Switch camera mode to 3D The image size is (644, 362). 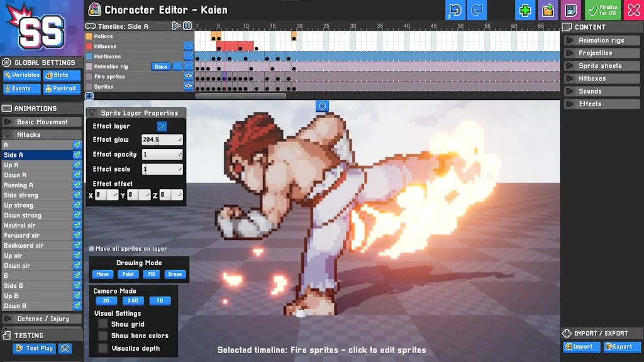point(160,300)
